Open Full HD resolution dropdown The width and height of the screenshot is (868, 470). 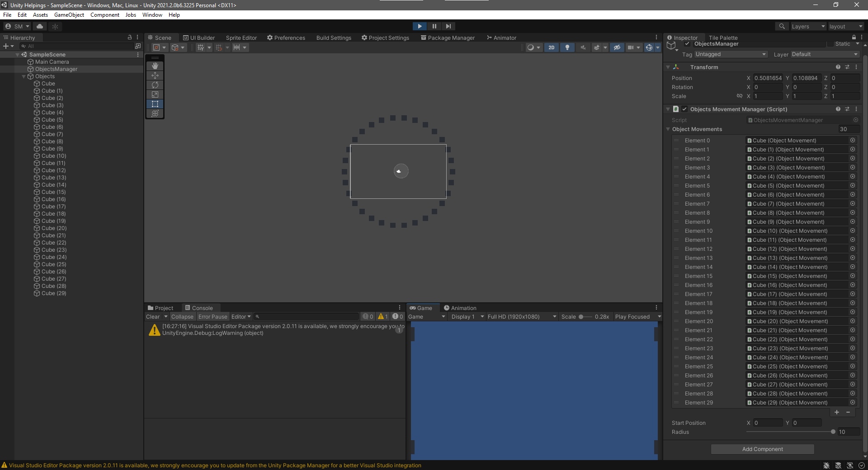522,317
